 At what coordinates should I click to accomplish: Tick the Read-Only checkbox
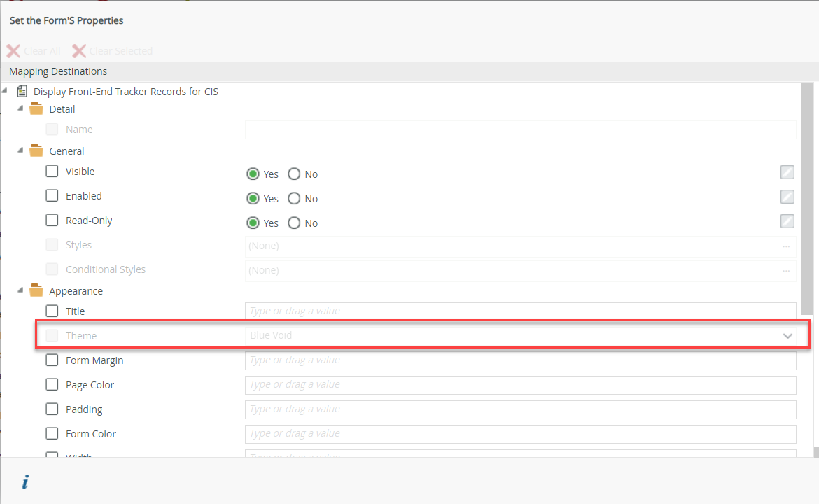pos(52,220)
